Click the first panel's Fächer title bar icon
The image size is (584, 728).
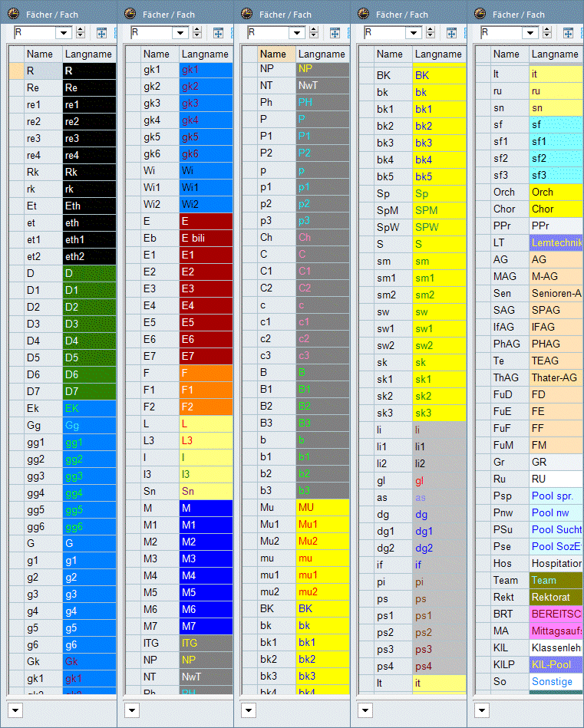tap(13, 14)
